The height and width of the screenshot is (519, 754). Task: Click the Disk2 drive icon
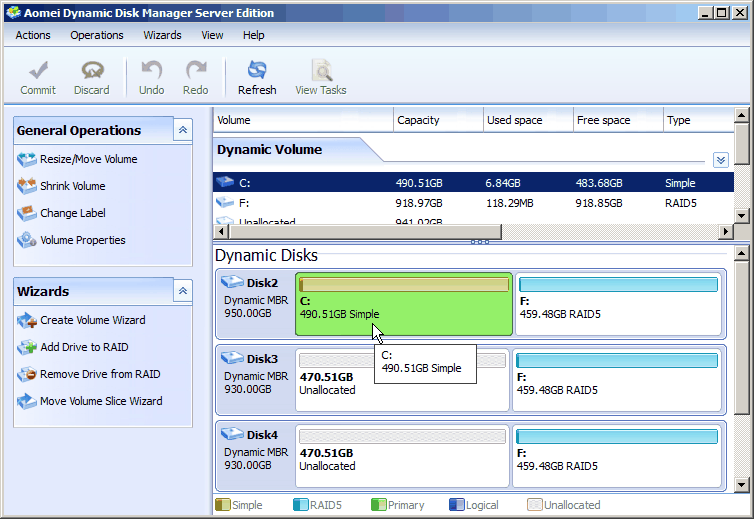coord(232,282)
